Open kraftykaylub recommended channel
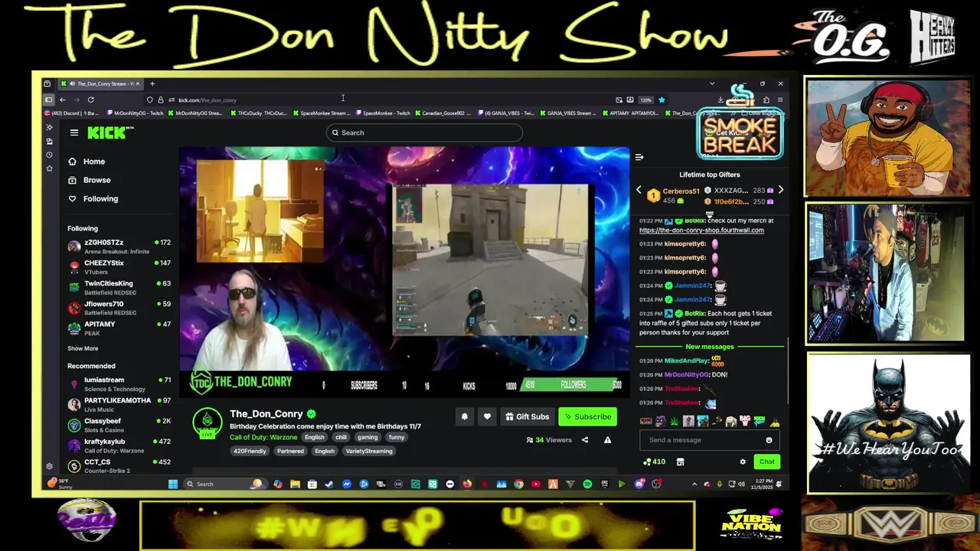The height and width of the screenshot is (551, 980). tap(119, 446)
